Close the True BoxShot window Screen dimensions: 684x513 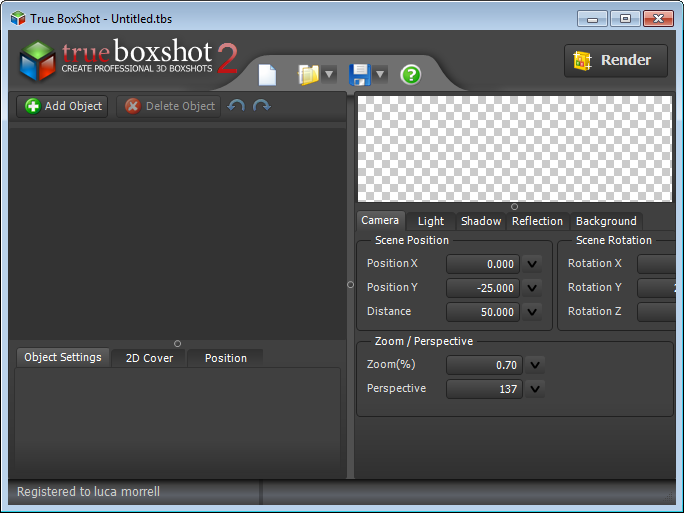click(658, 19)
